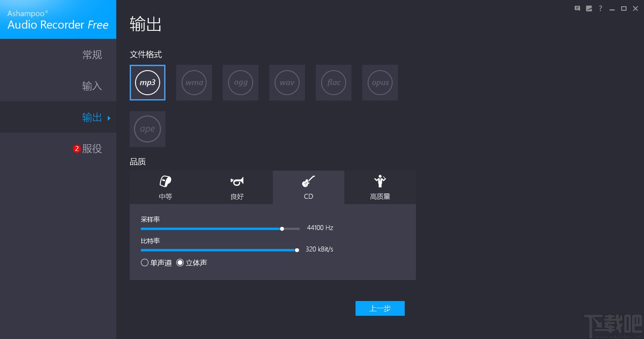Open the 服役 section with notification badge
This screenshot has width=644, height=339.
pos(92,148)
